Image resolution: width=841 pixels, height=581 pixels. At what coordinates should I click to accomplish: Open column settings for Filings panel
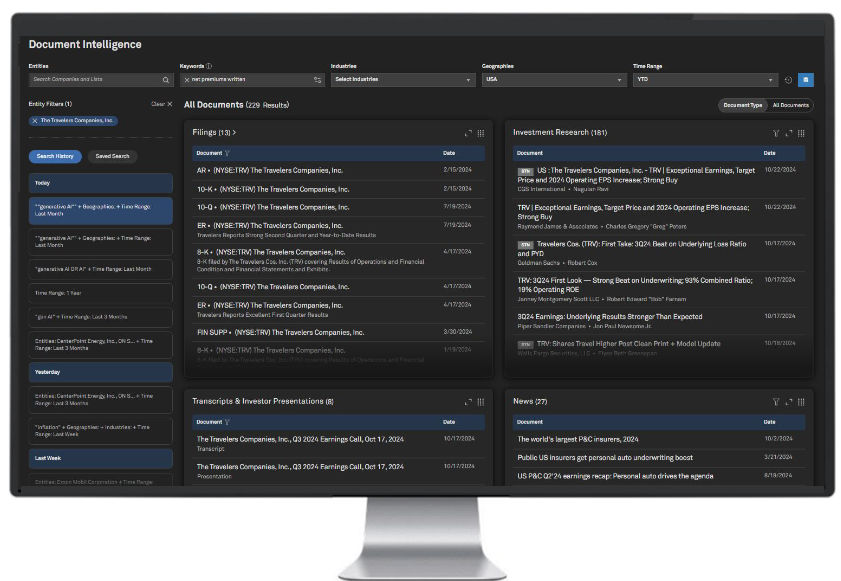(x=481, y=133)
